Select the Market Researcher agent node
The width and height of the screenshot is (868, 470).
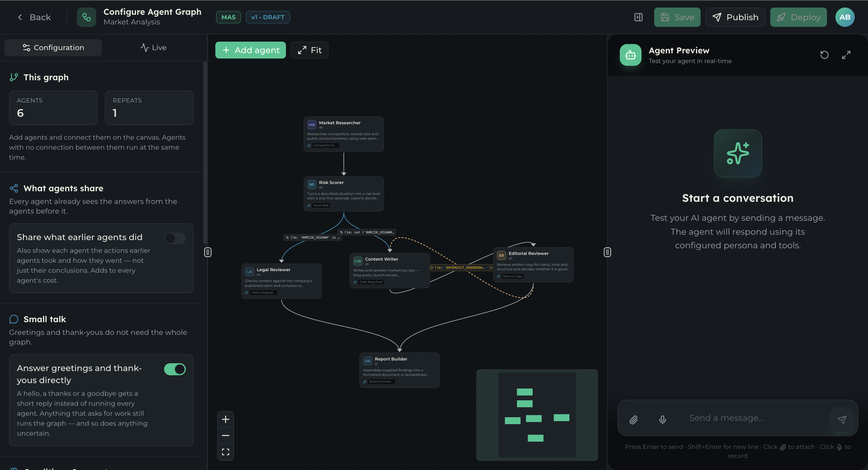[x=344, y=134]
